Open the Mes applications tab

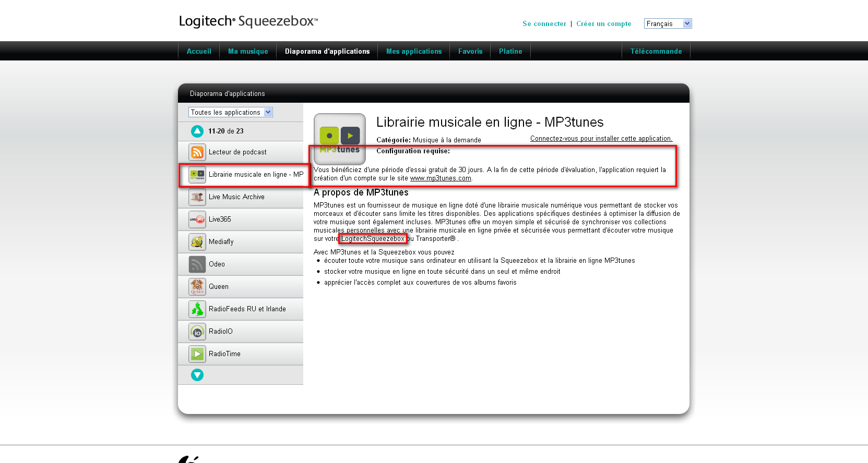pyautogui.click(x=414, y=51)
